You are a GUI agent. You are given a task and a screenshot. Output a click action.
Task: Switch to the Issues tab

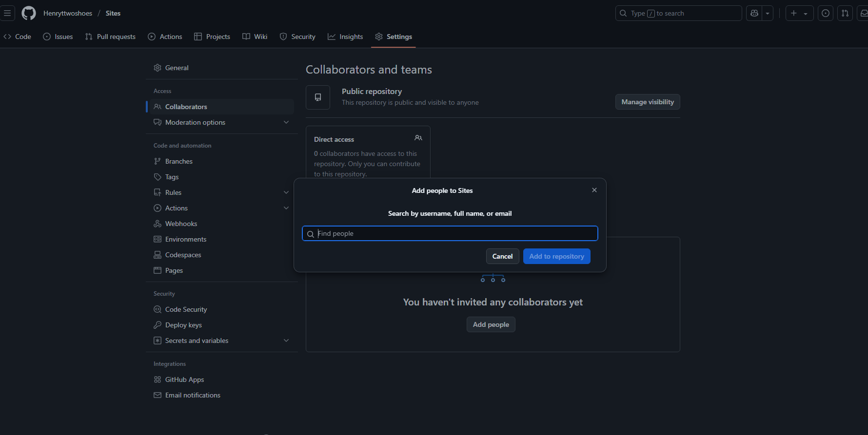coord(58,37)
